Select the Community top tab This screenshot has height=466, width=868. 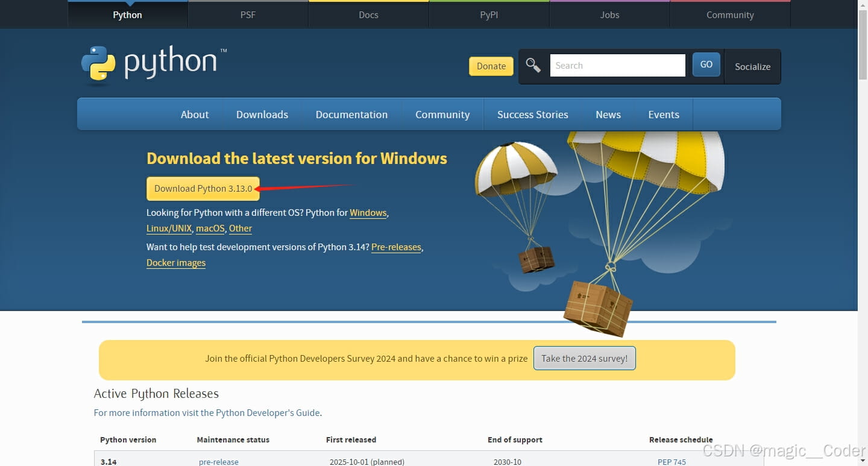pos(730,14)
